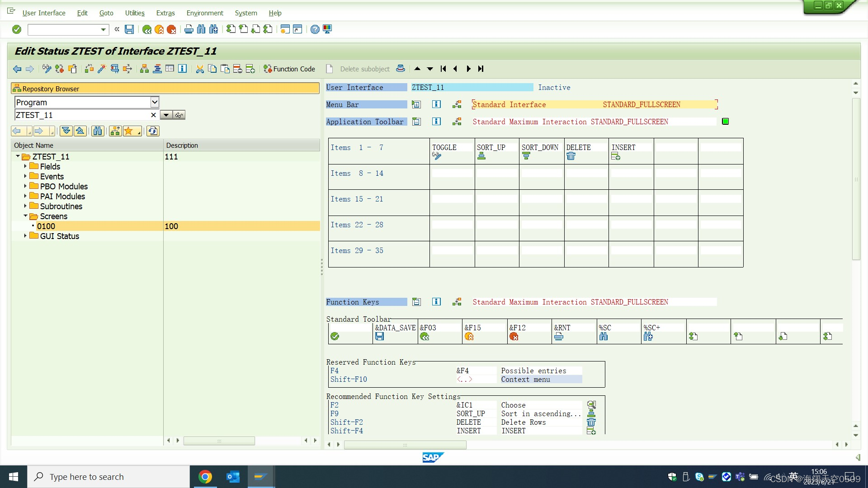Image resolution: width=868 pixels, height=488 pixels.
Task: Open the Environment menu
Action: pos(205,13)
